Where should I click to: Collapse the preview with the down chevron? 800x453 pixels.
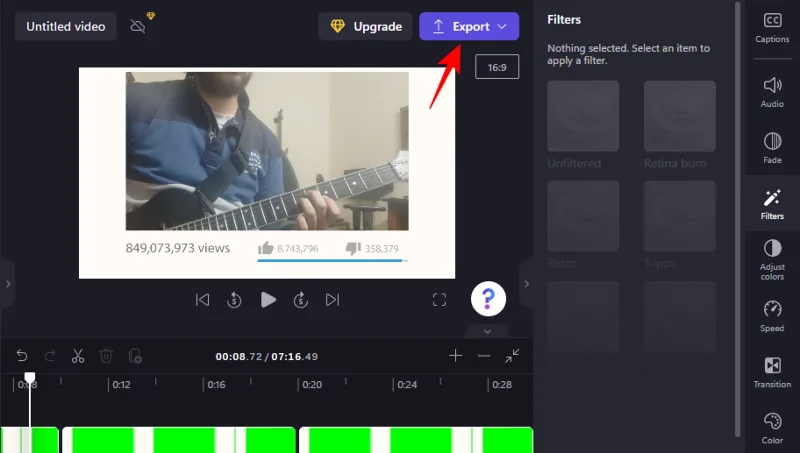(488, 331)
